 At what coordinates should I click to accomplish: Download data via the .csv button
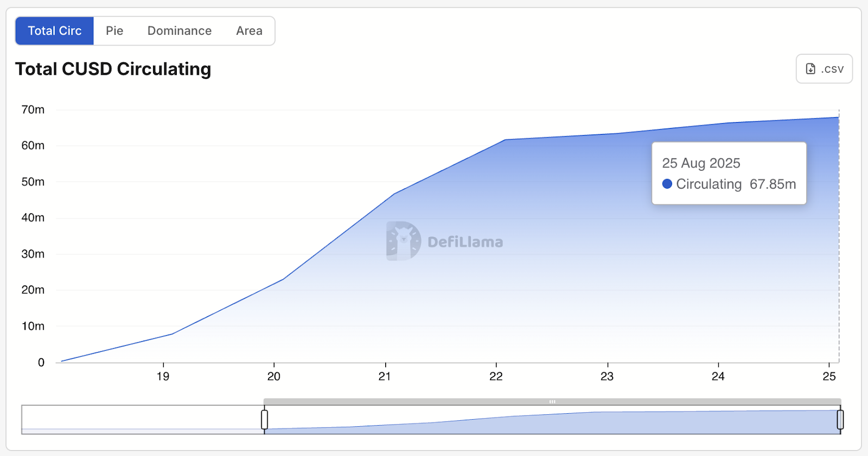824,69
